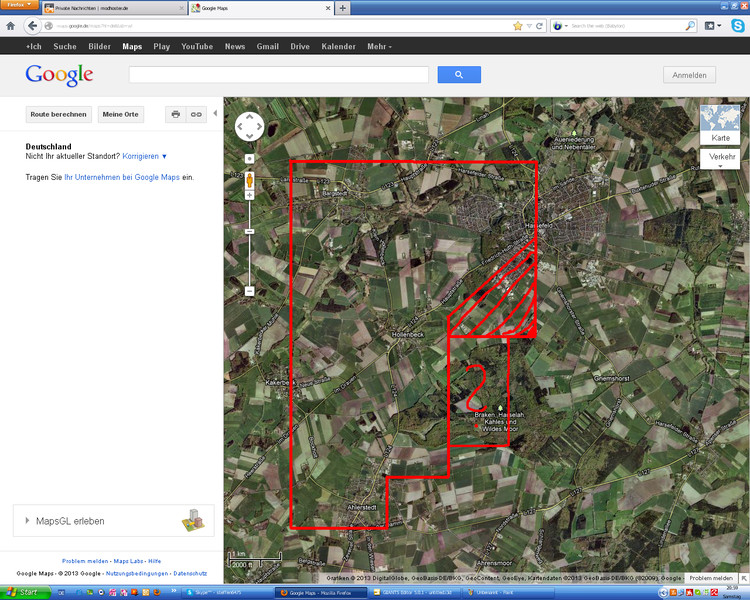Zoom out with the minus button
The image size is (750, 600).
tap(249, 291)
